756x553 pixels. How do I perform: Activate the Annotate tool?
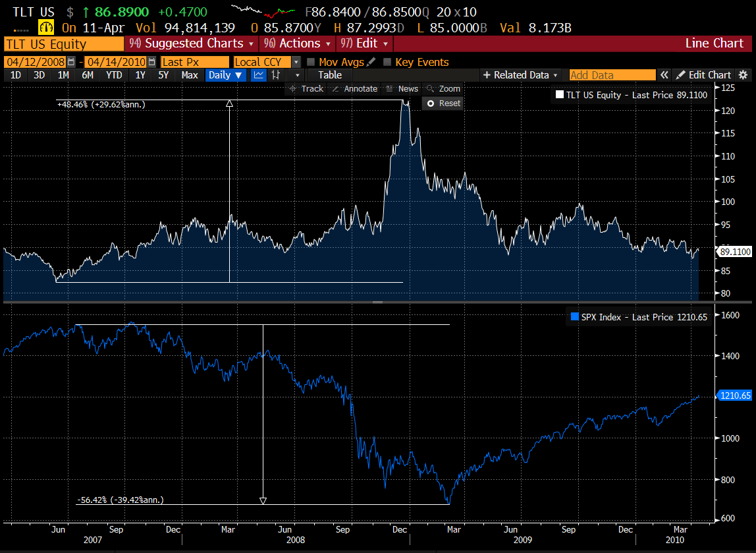[x=355, y=89]
